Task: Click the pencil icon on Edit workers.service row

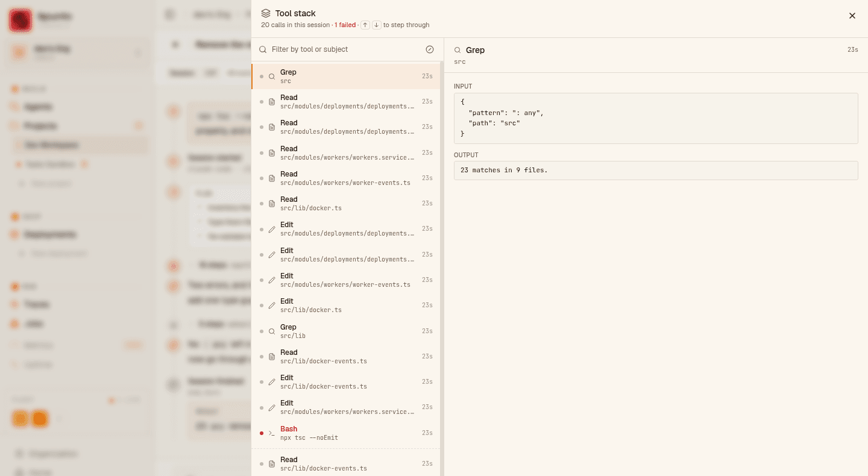Action: 272,408
